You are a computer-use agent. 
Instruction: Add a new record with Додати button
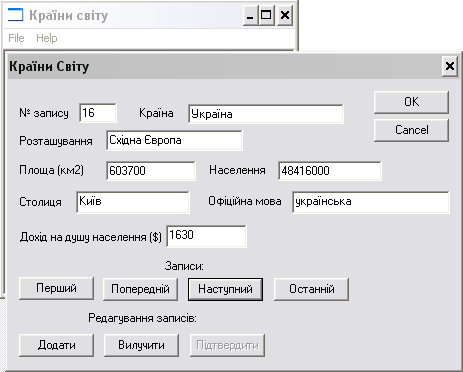pyautogui.click(x=56, y=345)
